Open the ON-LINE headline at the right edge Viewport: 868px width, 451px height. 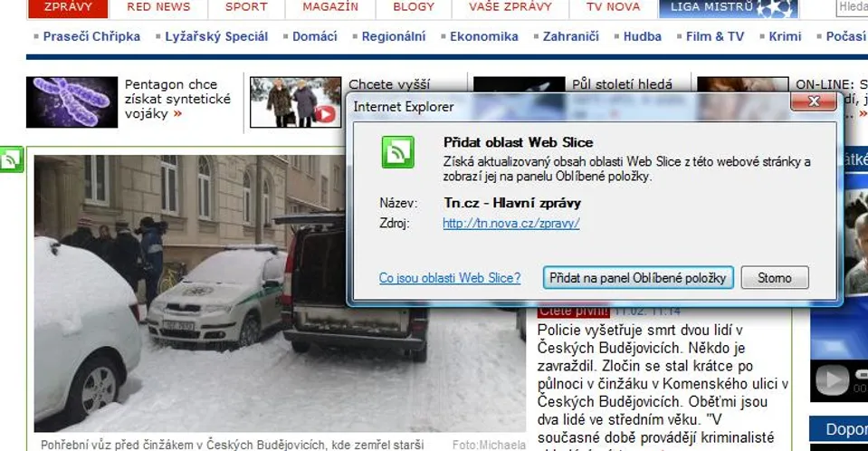point(832,85)
